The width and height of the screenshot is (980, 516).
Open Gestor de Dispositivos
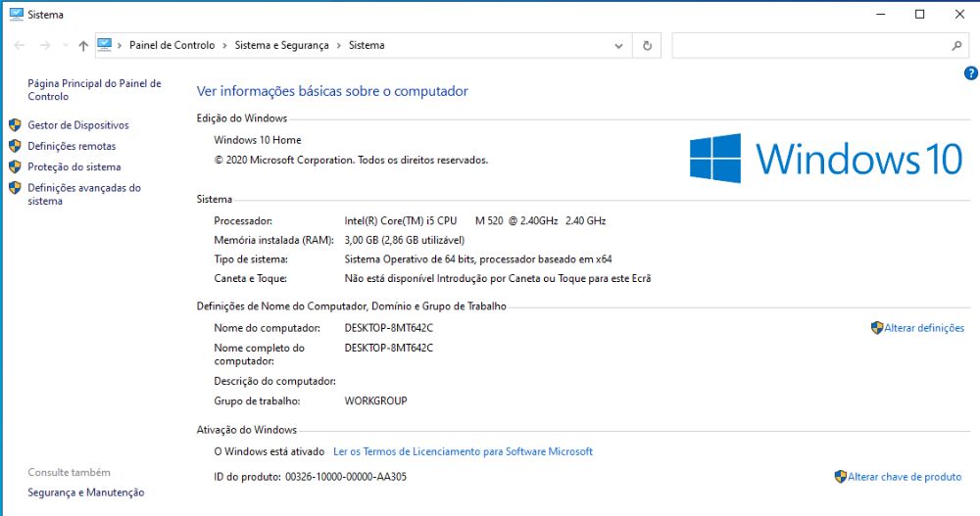tap(78, 125)
